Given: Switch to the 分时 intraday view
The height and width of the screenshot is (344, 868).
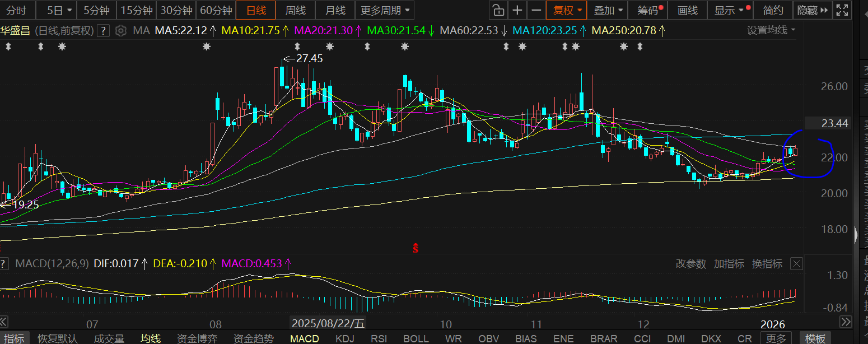Looking at the screenshot, I should pyautogui.click(x=16, y=10).
